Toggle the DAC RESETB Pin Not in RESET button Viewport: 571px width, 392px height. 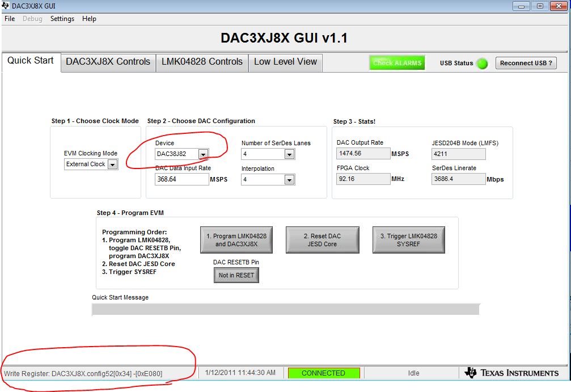pyautogui.click(x=236, y=275)
